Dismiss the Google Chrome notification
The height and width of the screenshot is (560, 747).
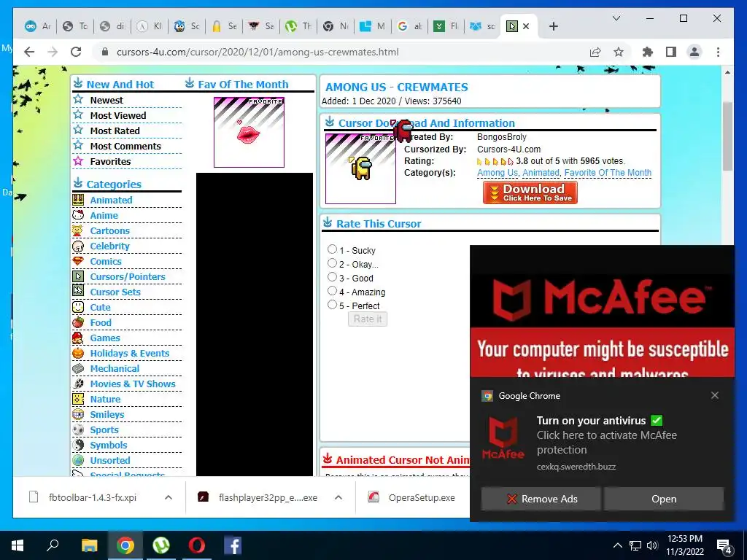715,395
